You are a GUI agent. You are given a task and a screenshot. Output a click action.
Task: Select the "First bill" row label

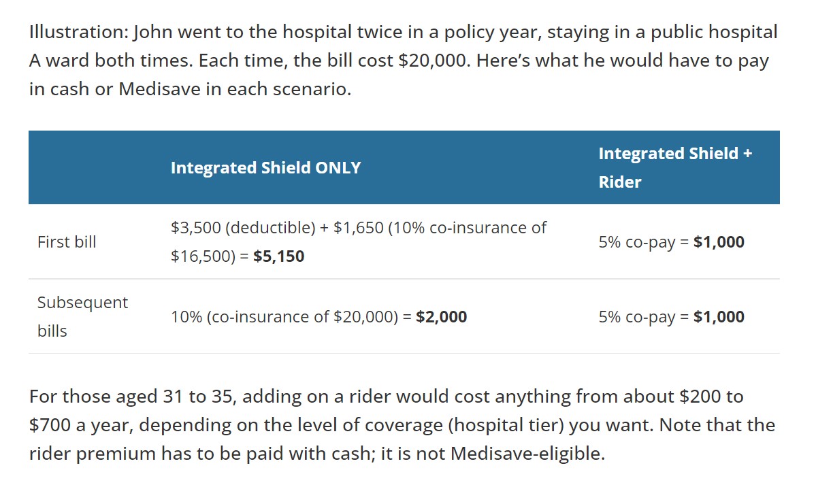coord(67,242)
